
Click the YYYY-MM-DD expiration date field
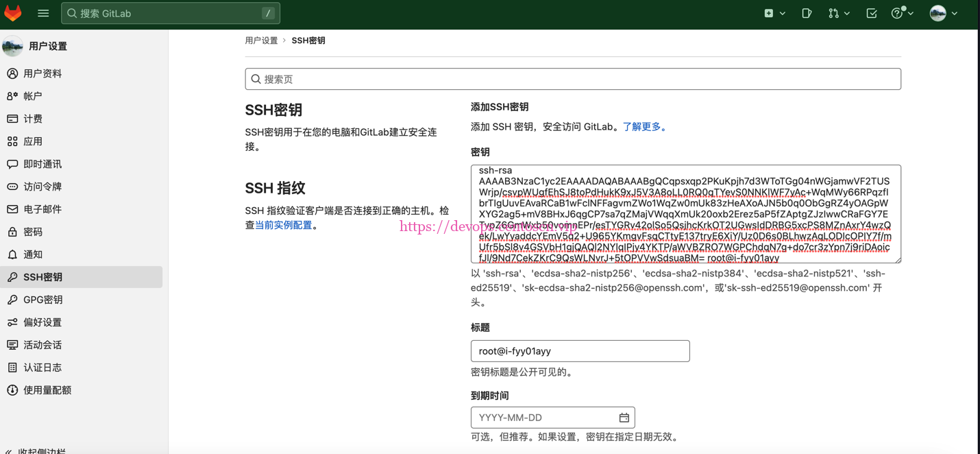click(x=541, y=417)
